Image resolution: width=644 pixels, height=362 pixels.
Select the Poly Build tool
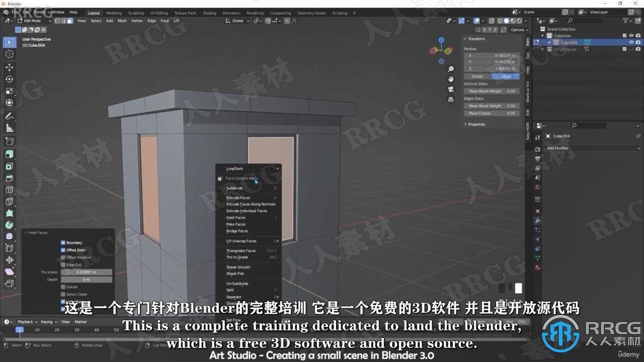click(9, 213)
